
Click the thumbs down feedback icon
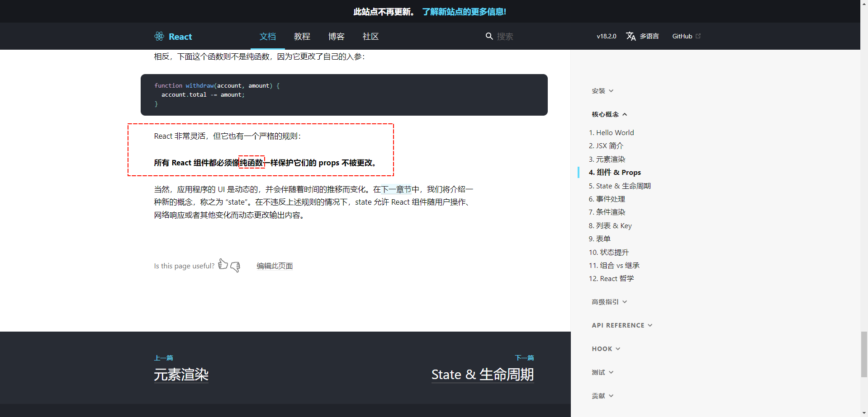235,267
